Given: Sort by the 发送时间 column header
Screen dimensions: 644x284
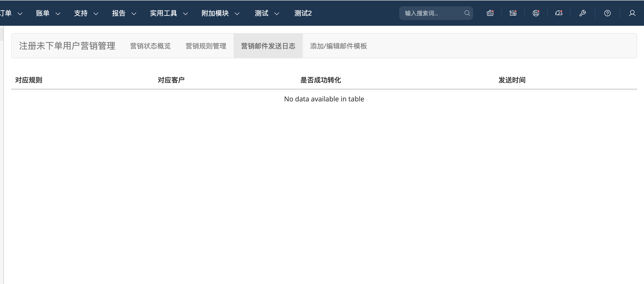Looking at the screenshot, I should (512, 80).
